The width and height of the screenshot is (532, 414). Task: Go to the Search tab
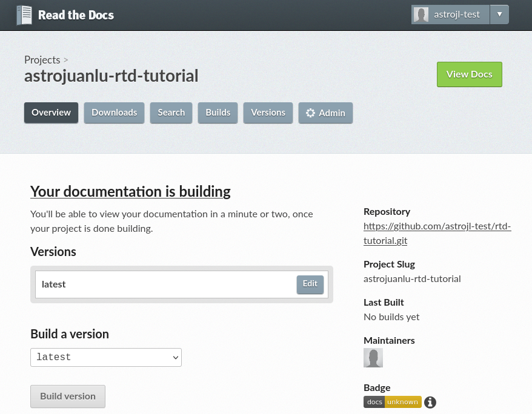point(171,113)
